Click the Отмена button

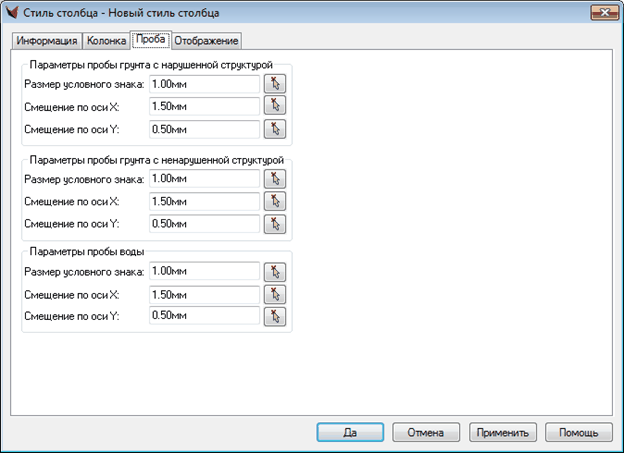click(426, 432)
